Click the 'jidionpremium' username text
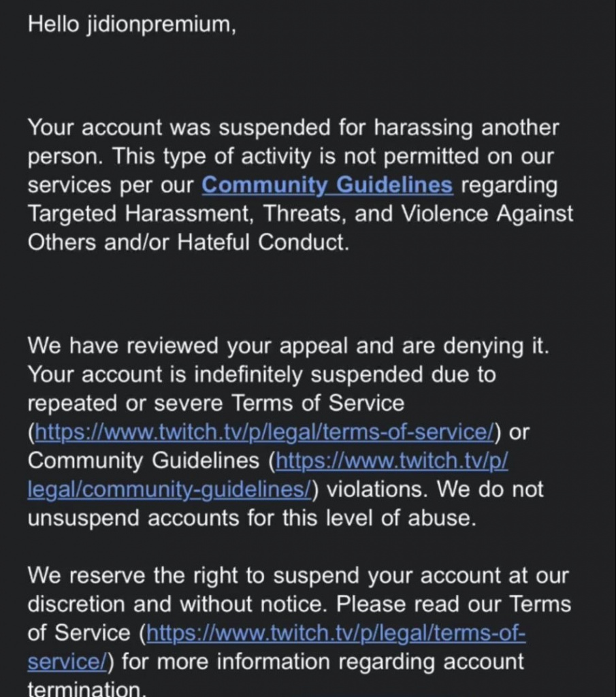Viewport: 616px width, 697px height. click(162, 25)
